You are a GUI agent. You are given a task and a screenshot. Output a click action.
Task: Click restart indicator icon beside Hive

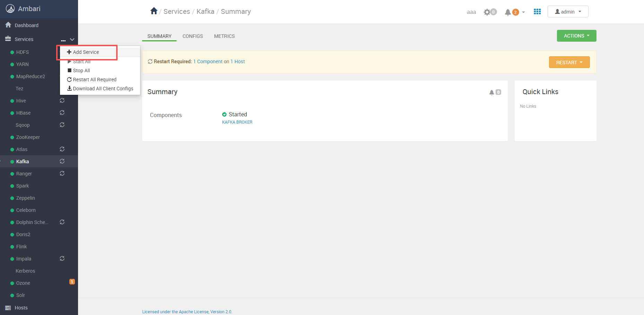coord(62,100)
